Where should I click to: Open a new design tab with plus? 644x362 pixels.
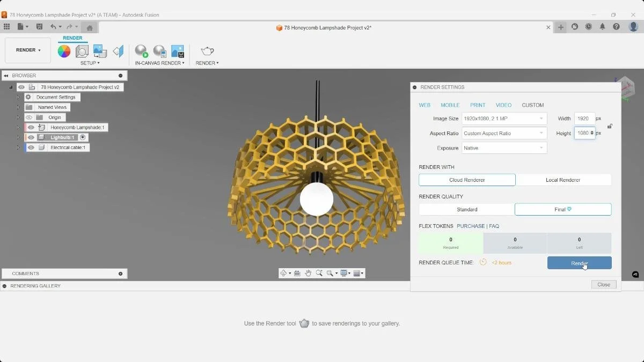coord(561,27)
